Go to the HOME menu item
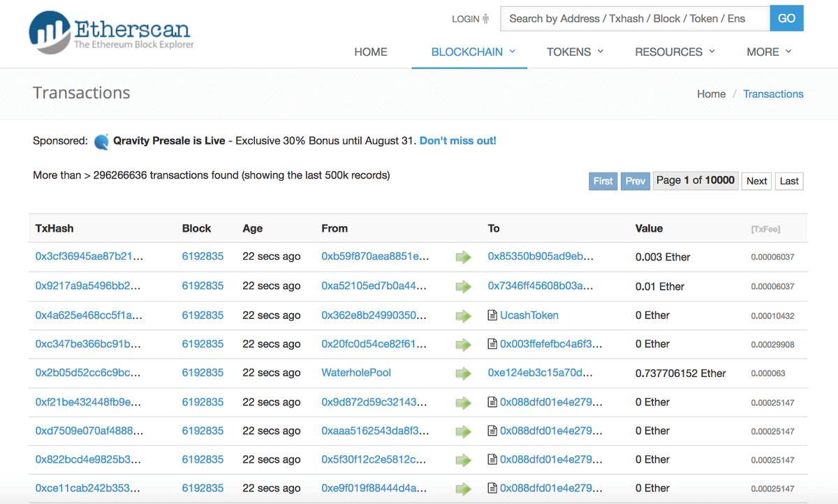The image size is (838, 504). [371, 52]
